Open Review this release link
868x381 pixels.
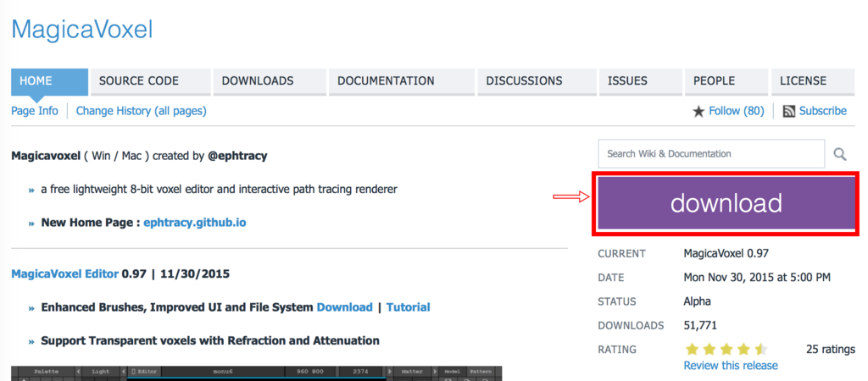(x=731, y=366)
